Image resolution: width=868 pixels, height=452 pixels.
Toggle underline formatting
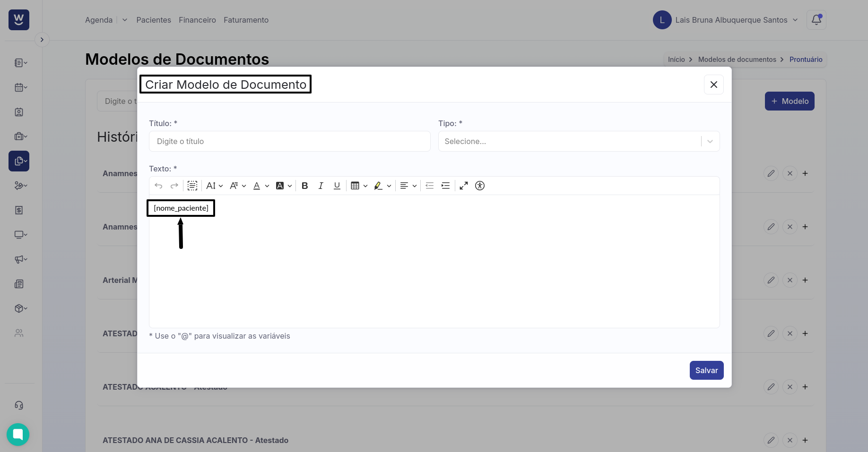[337, 186]
